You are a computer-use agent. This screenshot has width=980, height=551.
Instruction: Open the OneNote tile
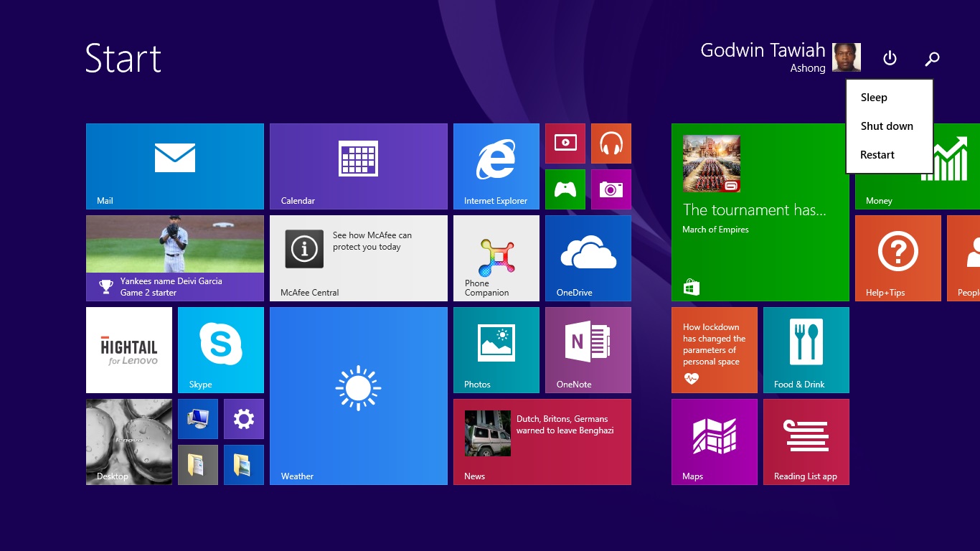coord(588,350)
